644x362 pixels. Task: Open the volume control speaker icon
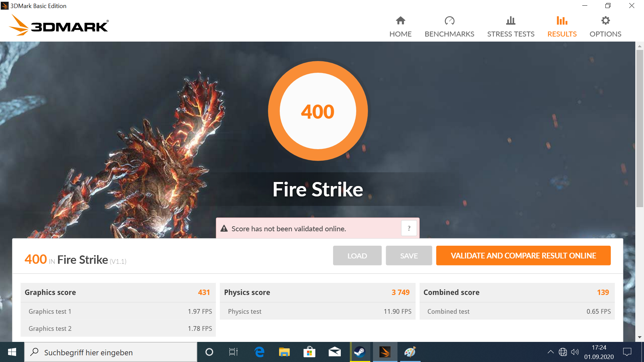click(x=575, y=352)
